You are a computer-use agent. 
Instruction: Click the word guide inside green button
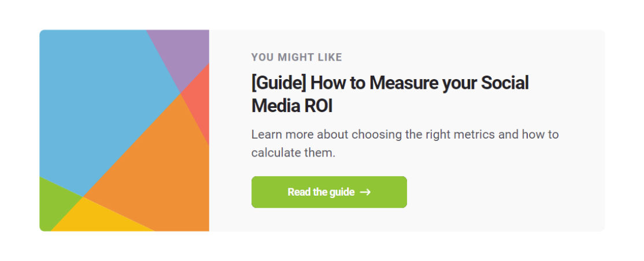tap(343, 192)
